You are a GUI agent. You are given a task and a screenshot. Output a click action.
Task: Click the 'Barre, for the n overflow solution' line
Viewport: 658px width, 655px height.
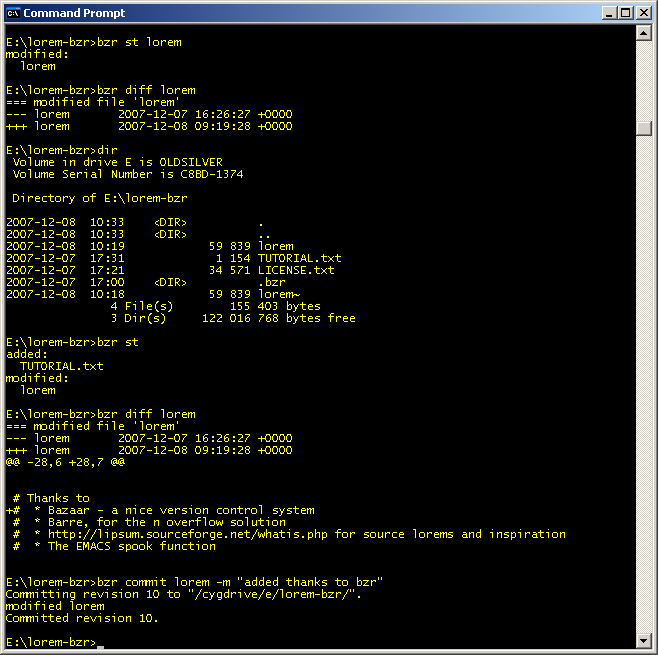click(x=149, y=522)
